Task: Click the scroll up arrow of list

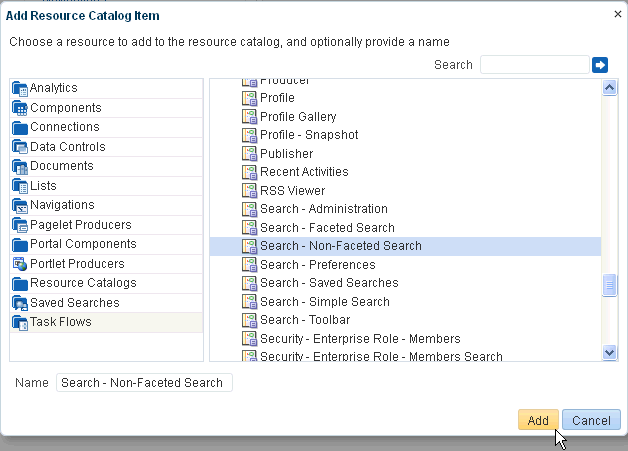Action: point(610,88)
